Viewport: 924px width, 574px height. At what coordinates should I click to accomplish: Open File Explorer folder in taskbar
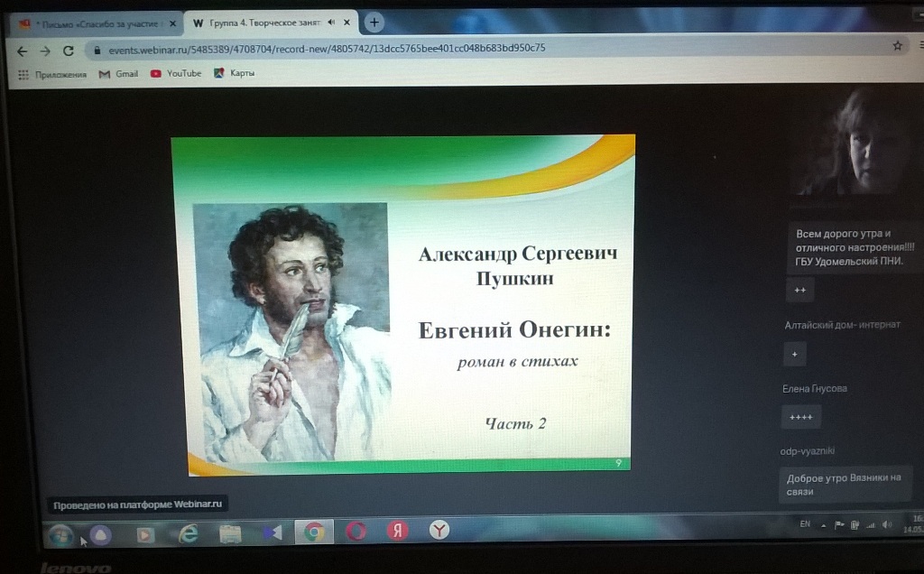click(x=230, y=534)
